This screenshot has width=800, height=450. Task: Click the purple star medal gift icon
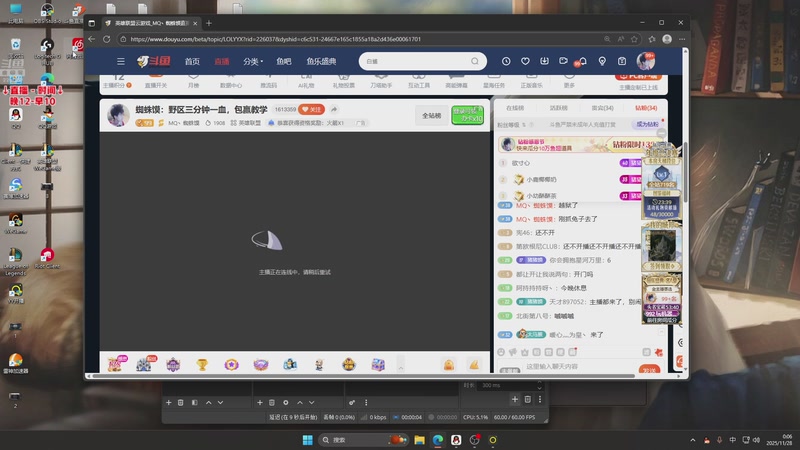point(232,364)
